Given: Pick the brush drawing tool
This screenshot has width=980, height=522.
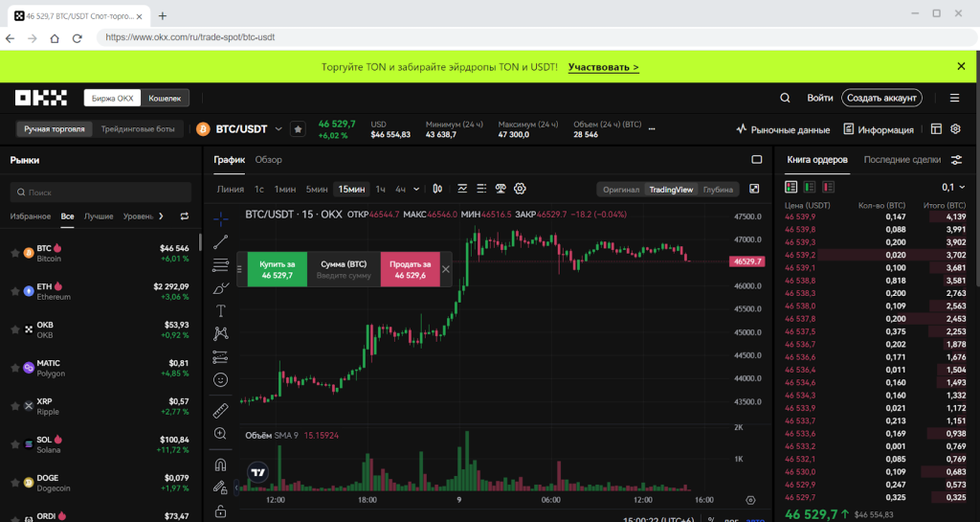Looking at the screenshot, I should tap(221, 287).
